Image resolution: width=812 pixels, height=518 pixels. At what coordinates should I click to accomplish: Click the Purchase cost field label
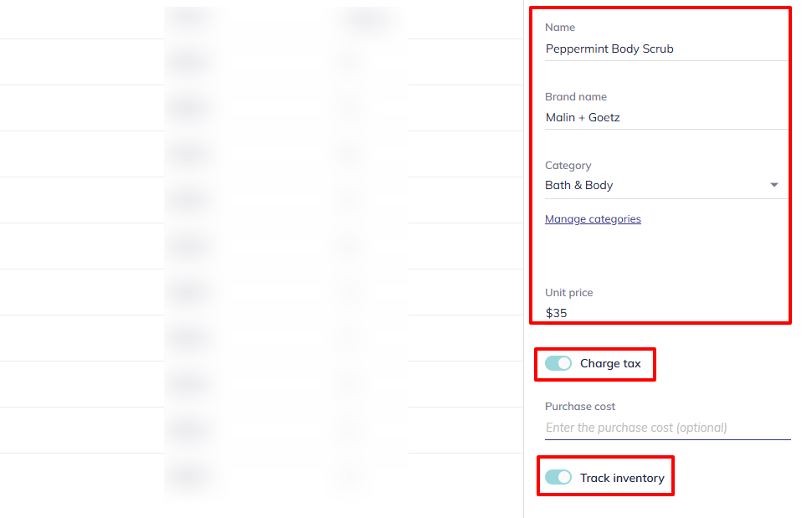(x=580, y=407)
